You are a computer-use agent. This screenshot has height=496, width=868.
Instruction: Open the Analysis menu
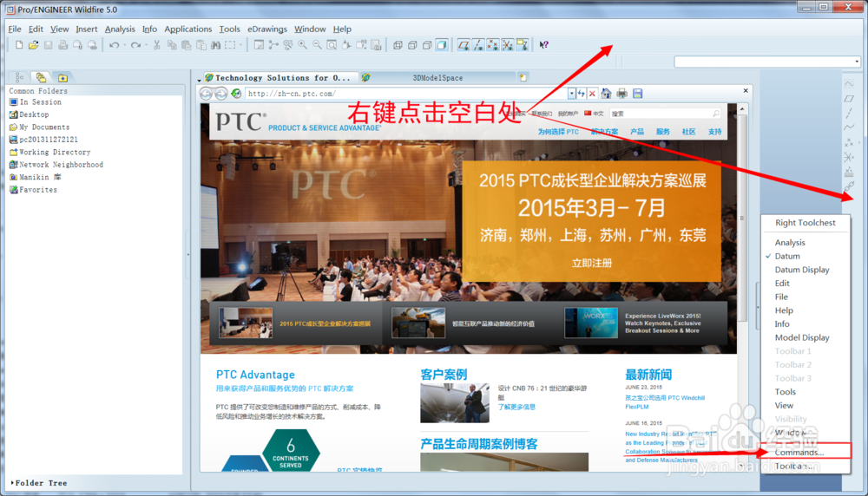click(120, 29)
